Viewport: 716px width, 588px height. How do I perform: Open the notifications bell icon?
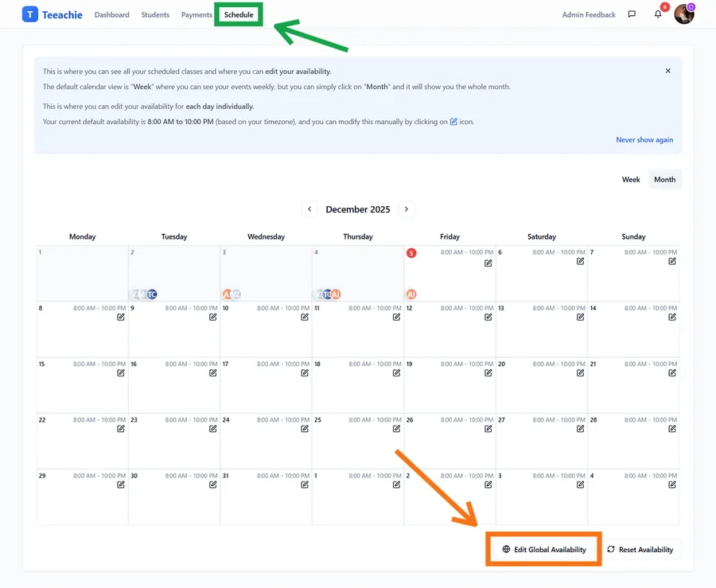pyautogui.click(x=658, y=14)
